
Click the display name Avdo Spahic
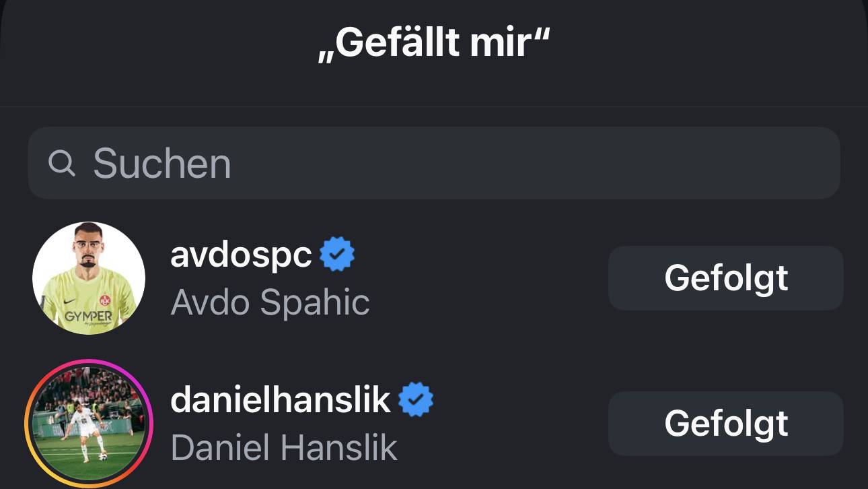tap(268, 302)
